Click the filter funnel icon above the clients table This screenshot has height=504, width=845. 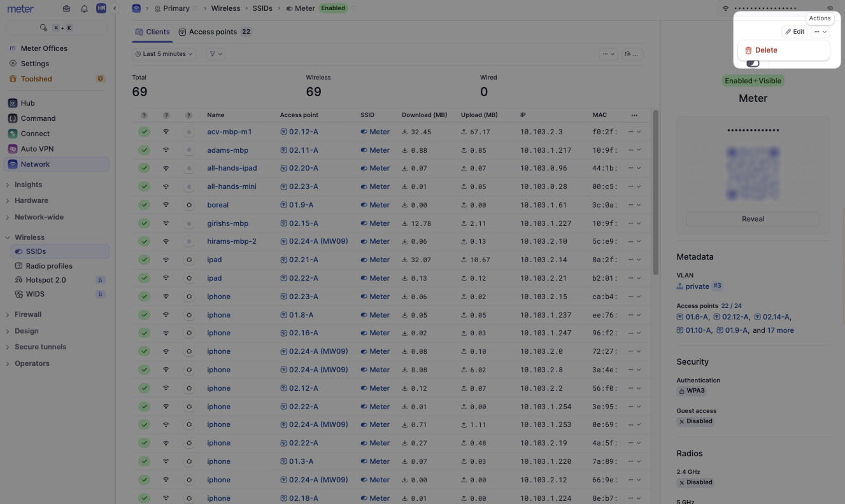[215, 53]
